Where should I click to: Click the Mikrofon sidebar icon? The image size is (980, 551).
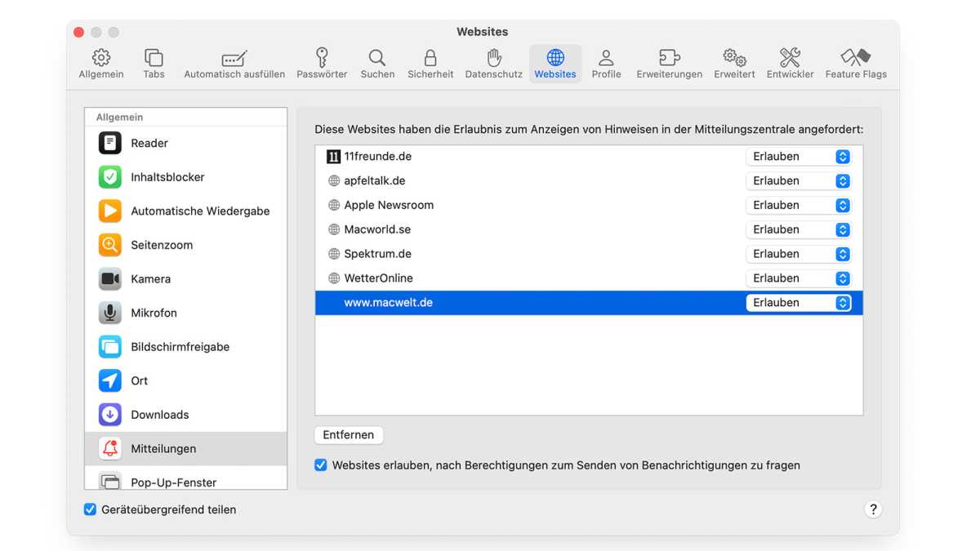[110, 313]
